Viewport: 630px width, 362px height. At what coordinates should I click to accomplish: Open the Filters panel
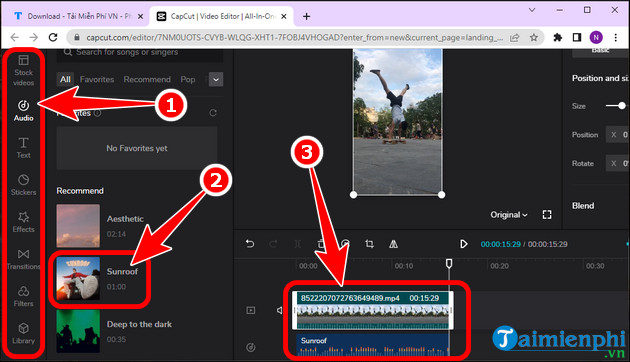pos(23,296)
